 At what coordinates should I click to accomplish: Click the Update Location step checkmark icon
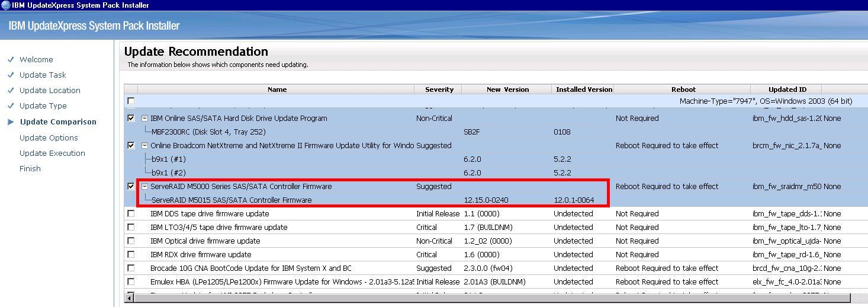point(11,90)
